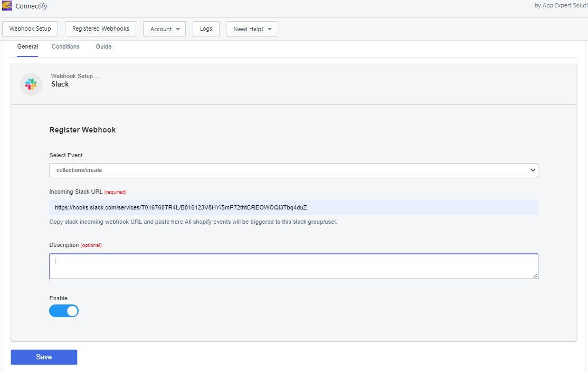Click the Description resize handle

(535, 276)
